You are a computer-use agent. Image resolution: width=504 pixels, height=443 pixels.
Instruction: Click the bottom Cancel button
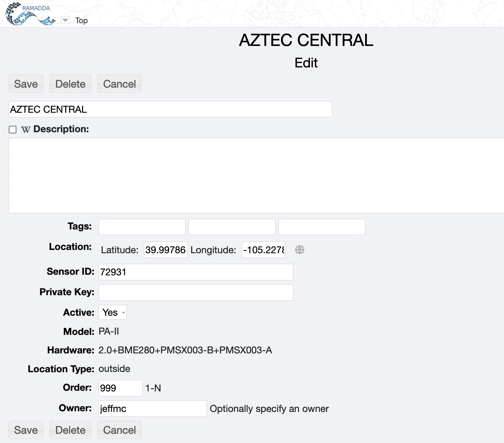(119, 430)
